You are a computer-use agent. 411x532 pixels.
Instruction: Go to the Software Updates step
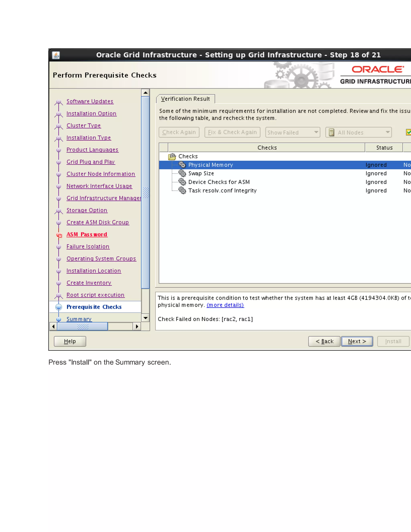[x=90, y=101]
